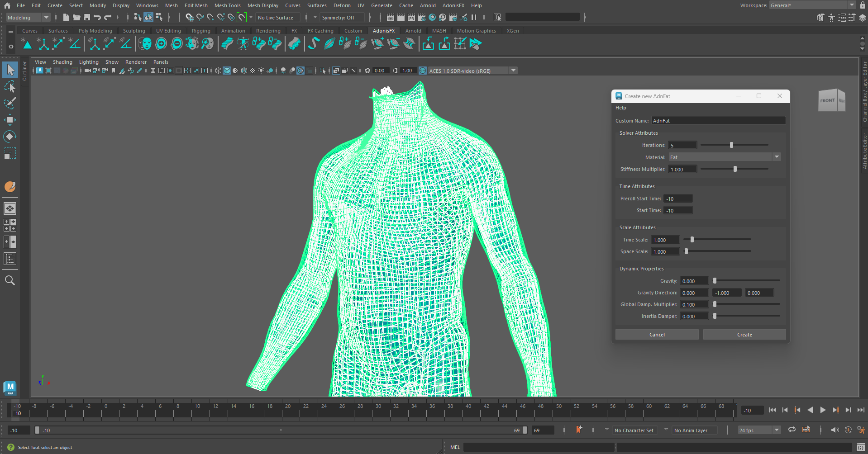Click the AdonisFX skin ribbon icon on shelf
The image size is (868, 454).
pos(227,44)
